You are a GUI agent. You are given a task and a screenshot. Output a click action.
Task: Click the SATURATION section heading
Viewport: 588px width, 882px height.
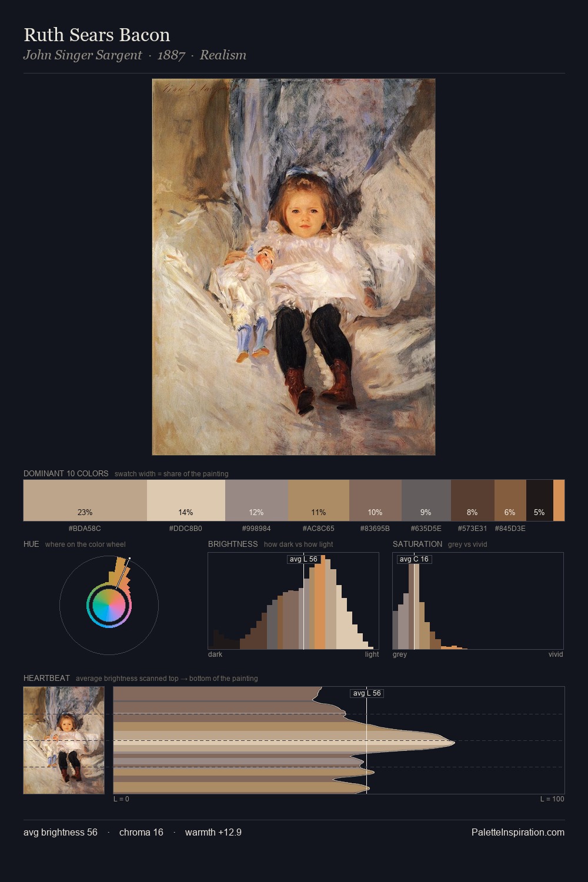point(417,544)
